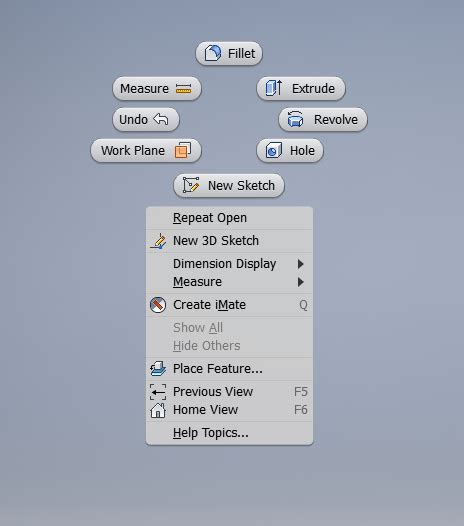Click the greyed Hide Others entry
The height and width of the screenshot is (526, 464).
point(207,346)
